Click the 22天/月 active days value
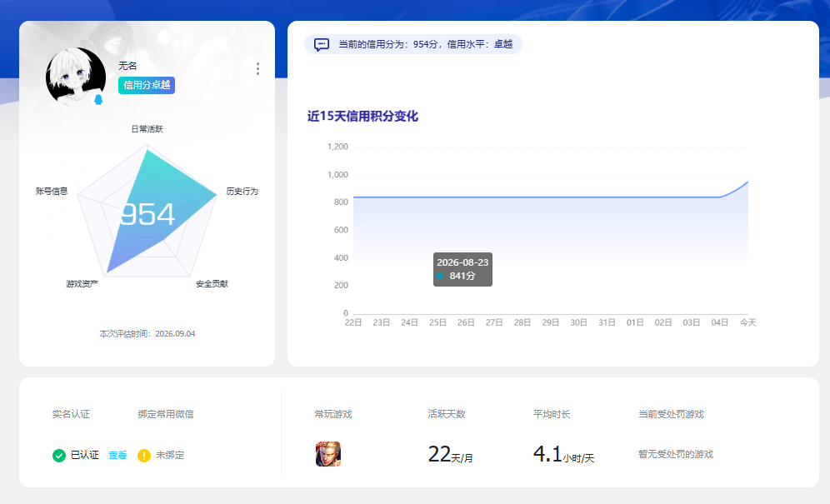830x504 pixels. point(451,454)
